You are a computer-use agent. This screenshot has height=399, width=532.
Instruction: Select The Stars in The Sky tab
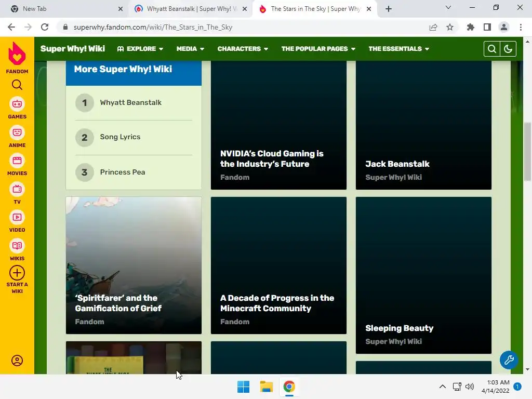pos(315,9)
